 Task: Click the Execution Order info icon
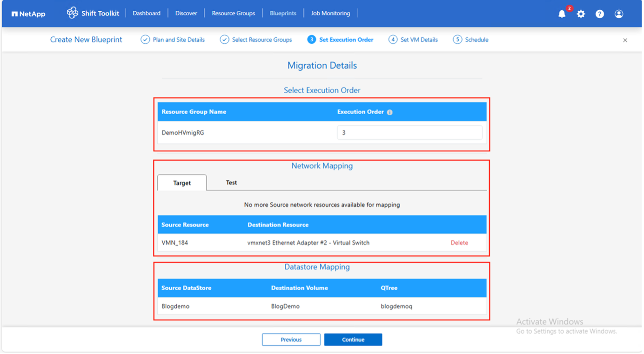(x=390, y=112)
